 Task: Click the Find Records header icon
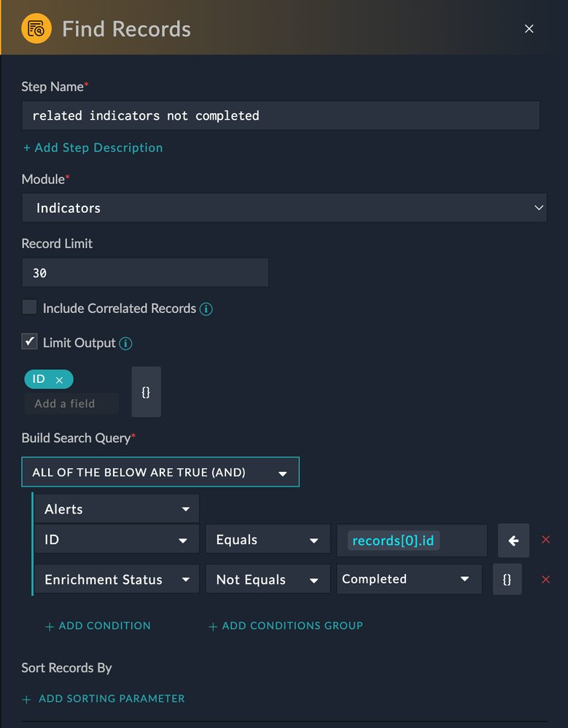[x=36, y=29]
